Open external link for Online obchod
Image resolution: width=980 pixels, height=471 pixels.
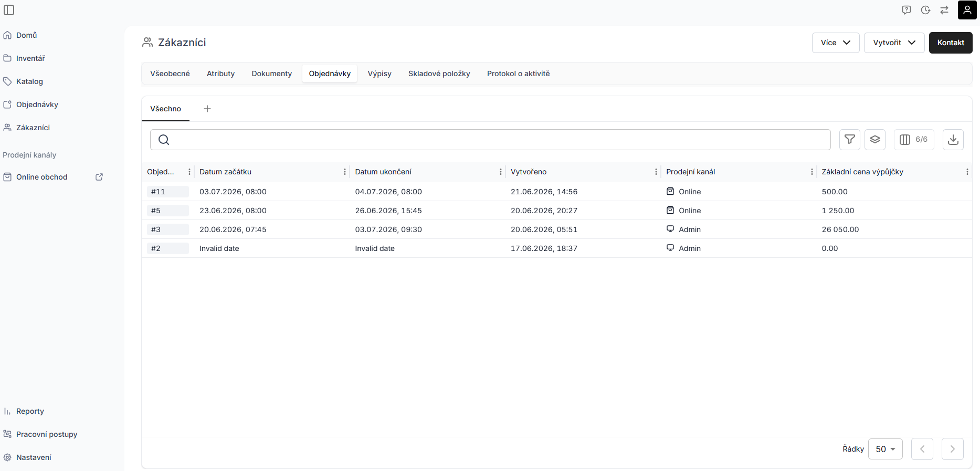click(x=99, y=177)
